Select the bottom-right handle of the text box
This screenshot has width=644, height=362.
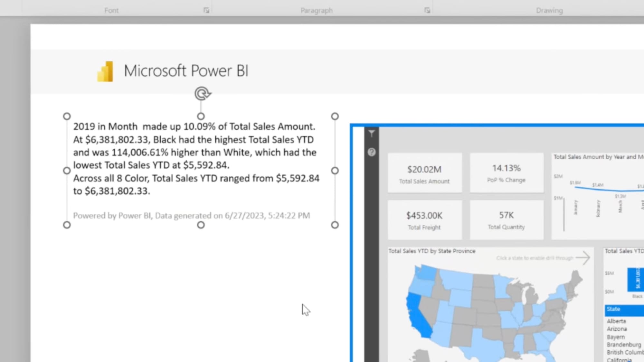(335, 225)
